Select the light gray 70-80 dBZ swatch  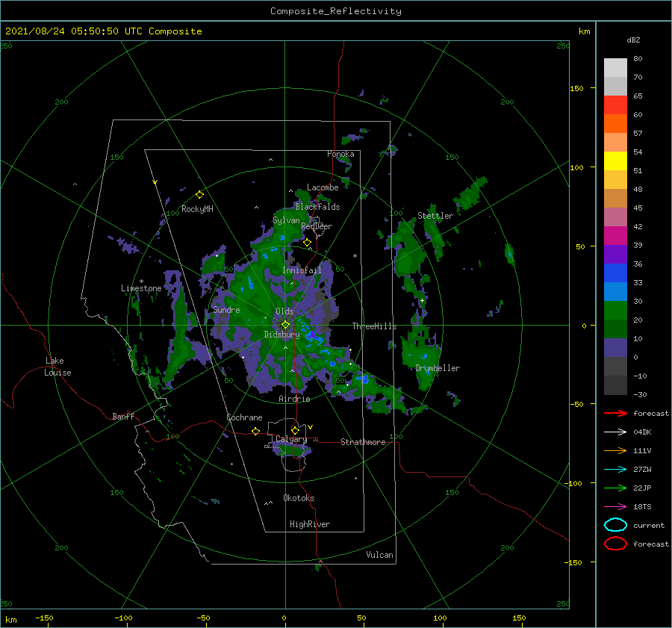pos(615,68)
